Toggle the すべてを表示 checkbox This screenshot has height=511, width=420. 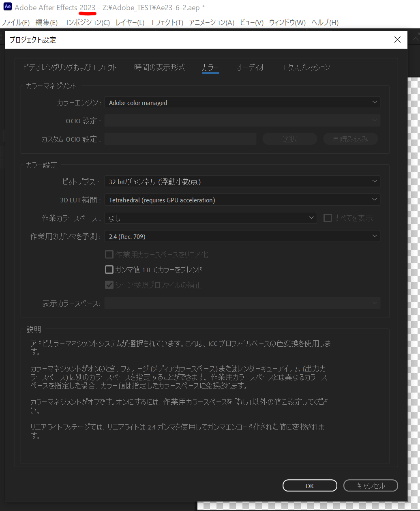(x=328, y=218)
